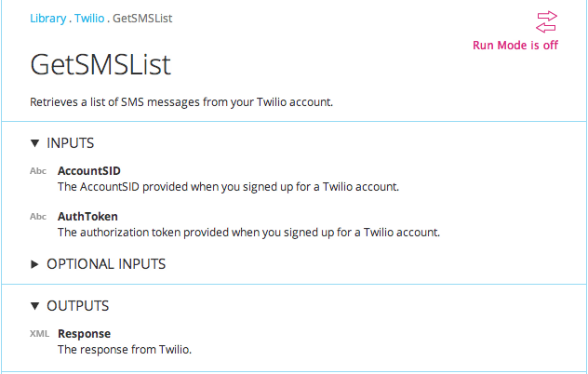Open the Twilio breadcrumb link

coord(89,19)
